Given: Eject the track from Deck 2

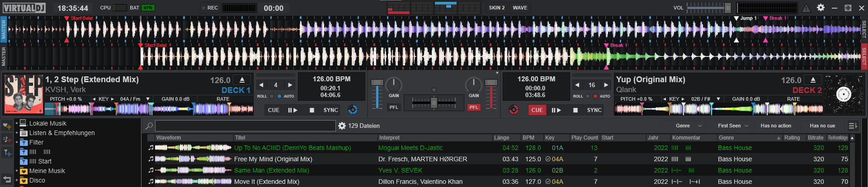Looking at the screenshot, I should (813, 80).
